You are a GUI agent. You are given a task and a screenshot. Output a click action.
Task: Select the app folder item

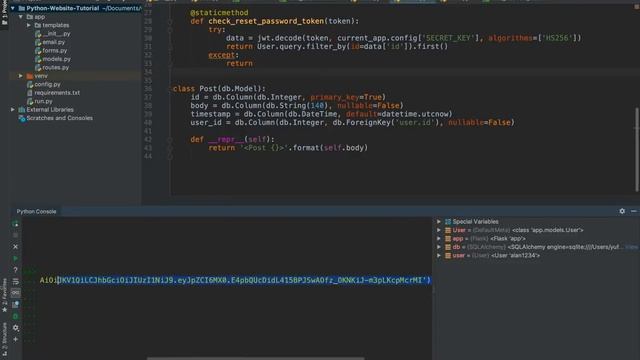point(36,17)
